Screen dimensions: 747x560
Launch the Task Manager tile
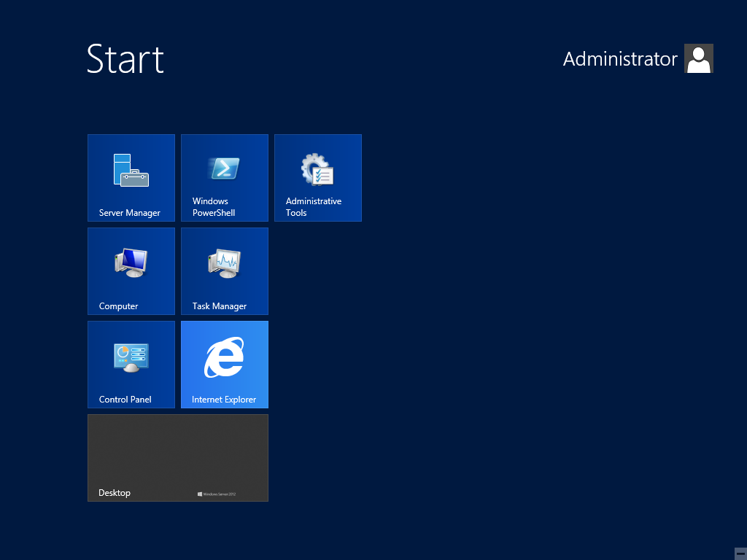225,271
